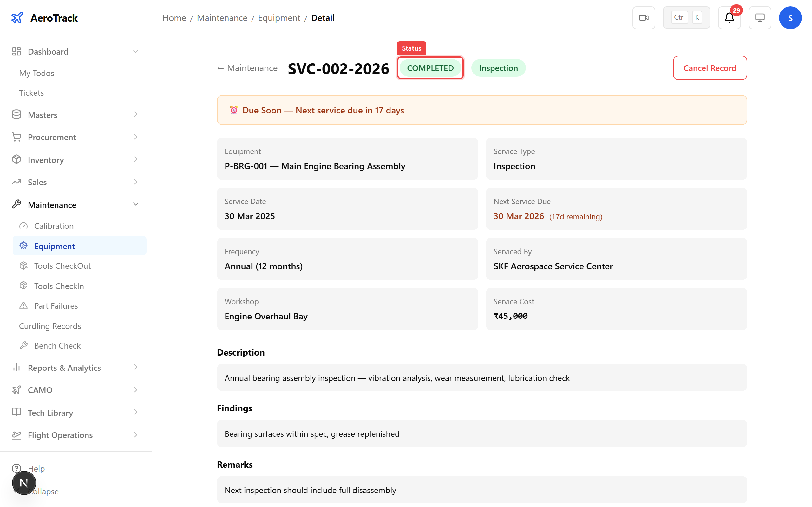This screenshot has width=812, height=507.
Task: Click the Cancel Record button
Action: click(x=710, y=68)
